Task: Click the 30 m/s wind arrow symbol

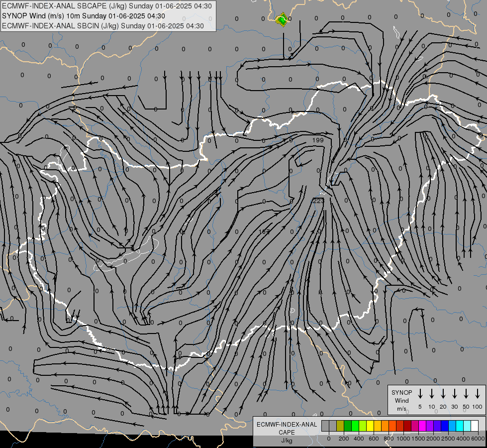Action: click(454, 394)
